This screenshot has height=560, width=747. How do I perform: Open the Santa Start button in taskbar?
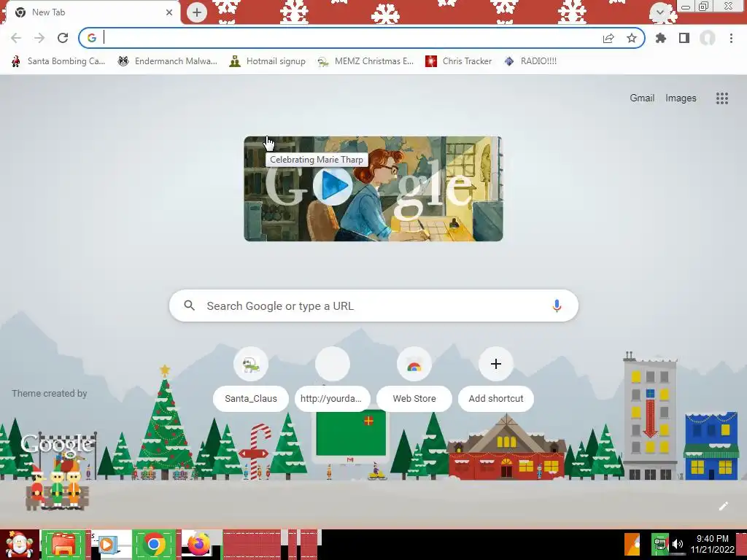click(19, 545)
